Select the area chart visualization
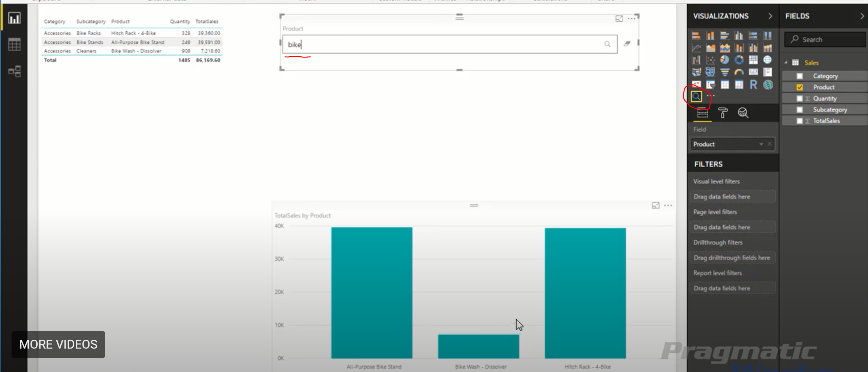 pyautogui.click(x=710, y=48)
